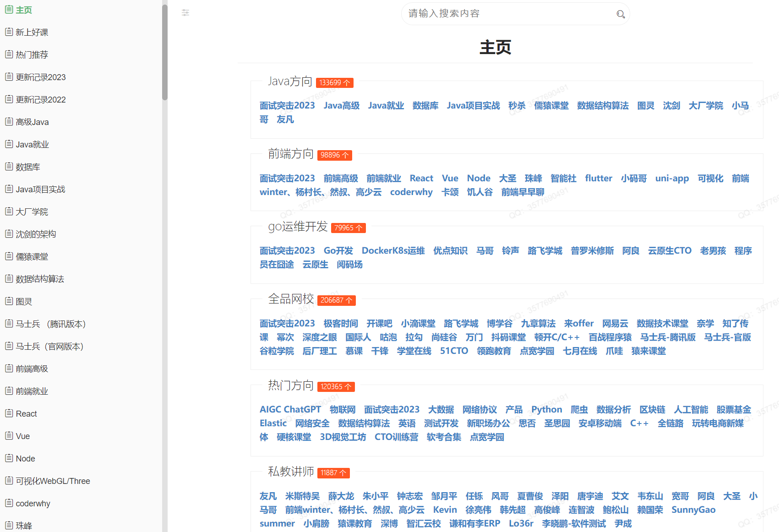Open the Lo36r link

(521, 524)
